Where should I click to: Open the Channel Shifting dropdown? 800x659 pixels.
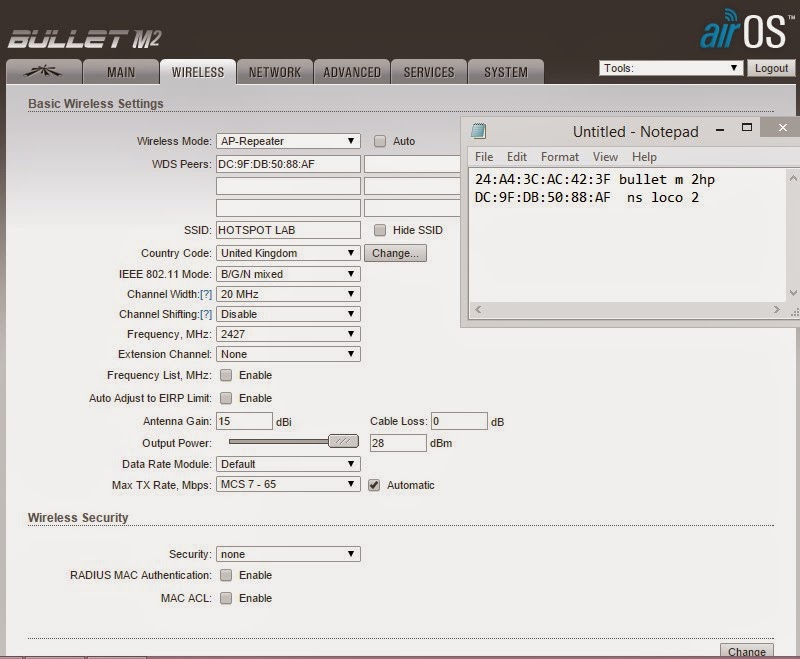tap(288, 314)
